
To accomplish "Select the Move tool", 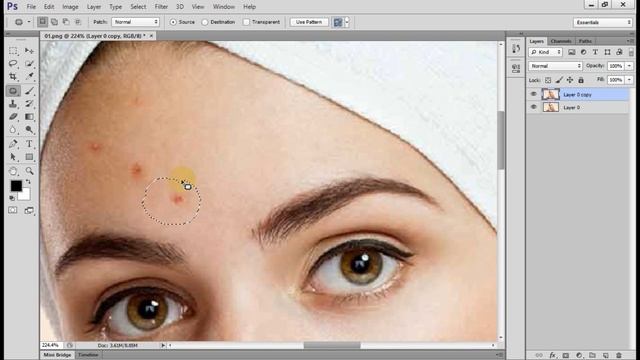I will tap(29, 51).
